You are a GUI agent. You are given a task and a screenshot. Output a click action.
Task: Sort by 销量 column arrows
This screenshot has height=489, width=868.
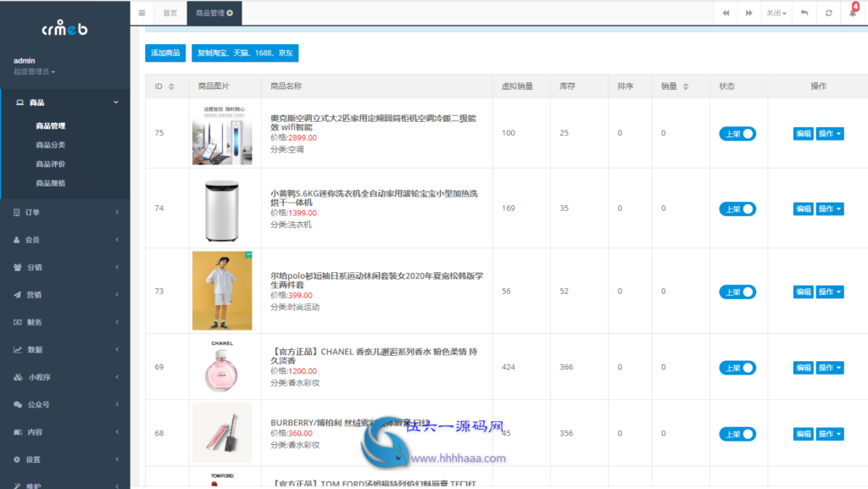[686, 86]
